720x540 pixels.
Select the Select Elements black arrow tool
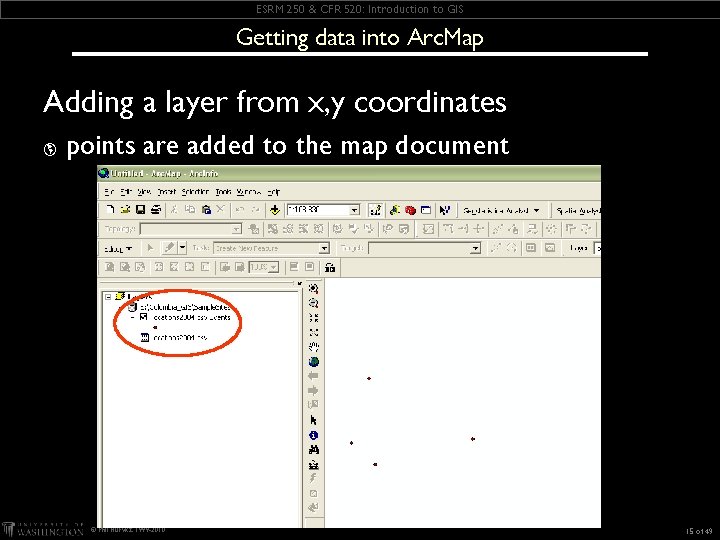click(314, 420)
